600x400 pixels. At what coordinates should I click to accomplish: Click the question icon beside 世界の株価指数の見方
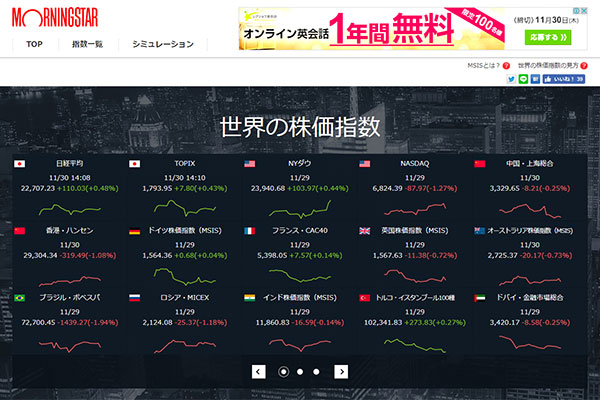pos(584,65)
